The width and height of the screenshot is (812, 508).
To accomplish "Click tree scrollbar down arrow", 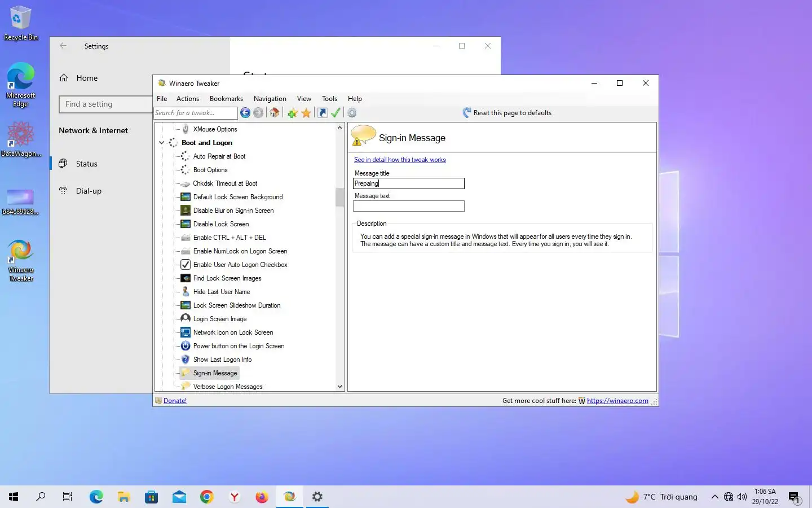I will pos(339,387).
